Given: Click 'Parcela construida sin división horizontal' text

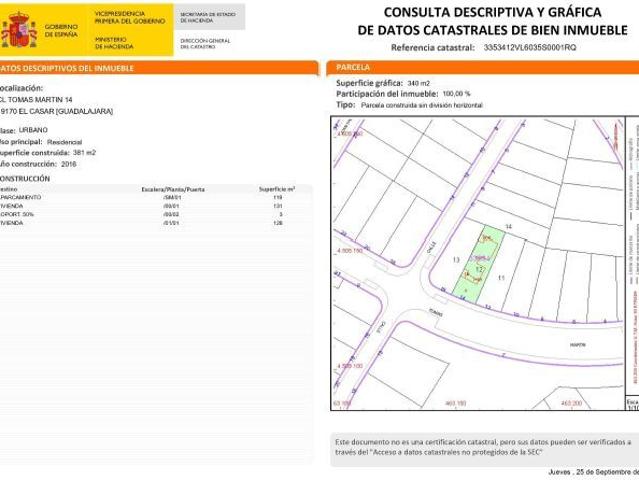Looking at the screenshot, I should pos(422,105).
